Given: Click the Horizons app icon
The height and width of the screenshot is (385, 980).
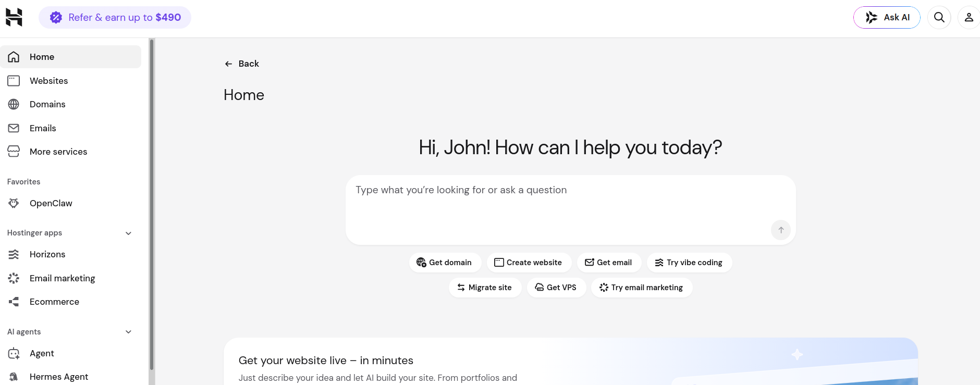Looking at the screenshot, I should click(14, 254).
